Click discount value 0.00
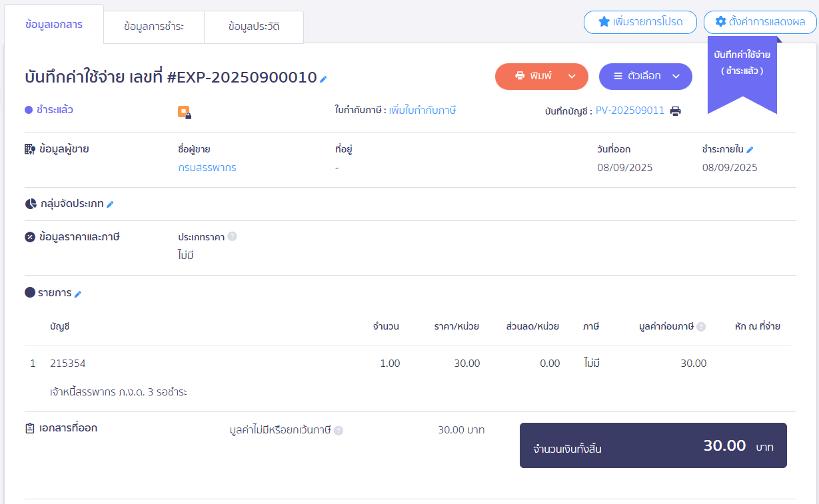Screen dimensions: 819x504 tap(550, 364)
